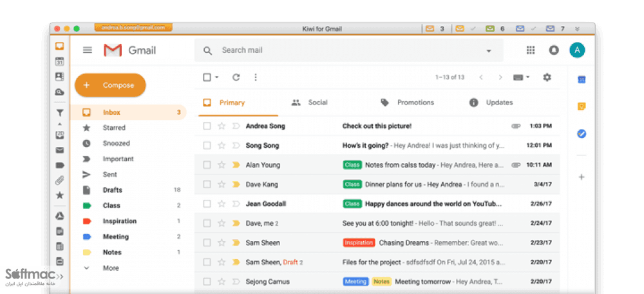Screen dimensions: 644x294
Task: Open the Inspiration label
Action: 119,221
